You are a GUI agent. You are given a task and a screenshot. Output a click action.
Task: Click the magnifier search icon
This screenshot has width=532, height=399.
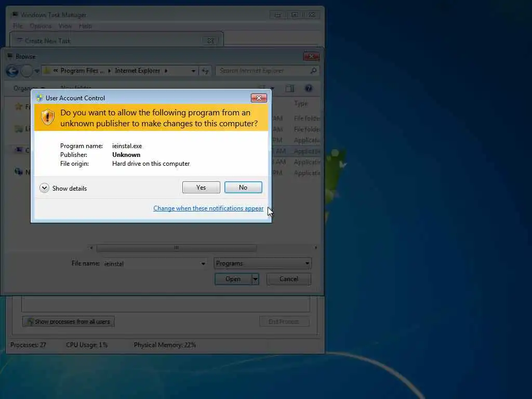pyautogui.click(x=313, y=71)
